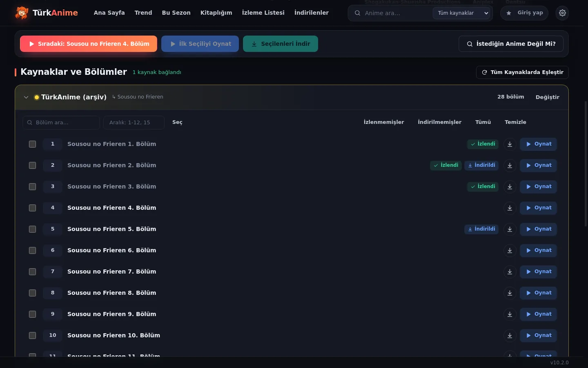Select İzlenmemişler filter
The height and width of the screenshot is (368, 588).
[384, 122]
